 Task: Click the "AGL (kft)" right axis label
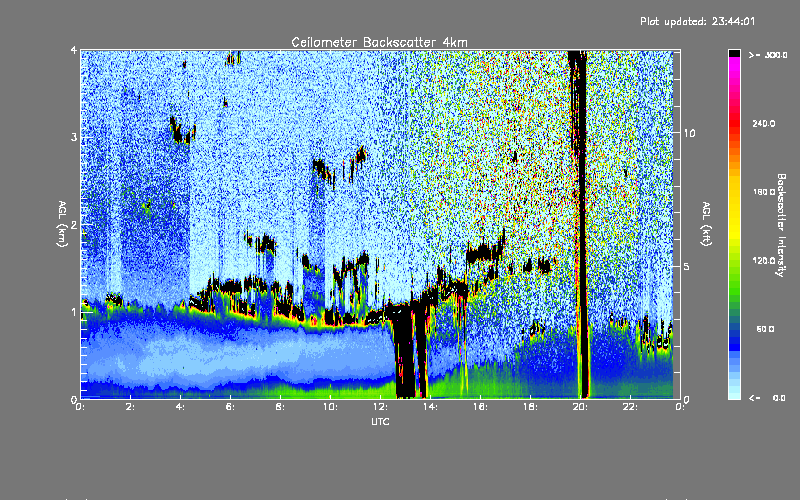click(x=706, y=224)
